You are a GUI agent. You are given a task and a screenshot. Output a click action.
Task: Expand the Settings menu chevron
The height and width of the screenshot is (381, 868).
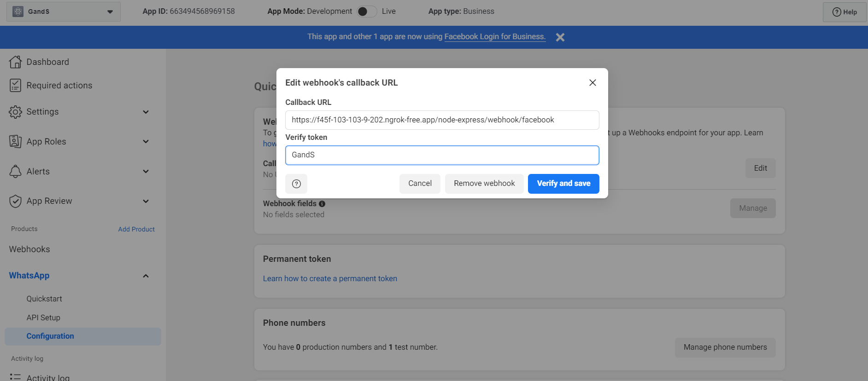click(x=146, y=112)
